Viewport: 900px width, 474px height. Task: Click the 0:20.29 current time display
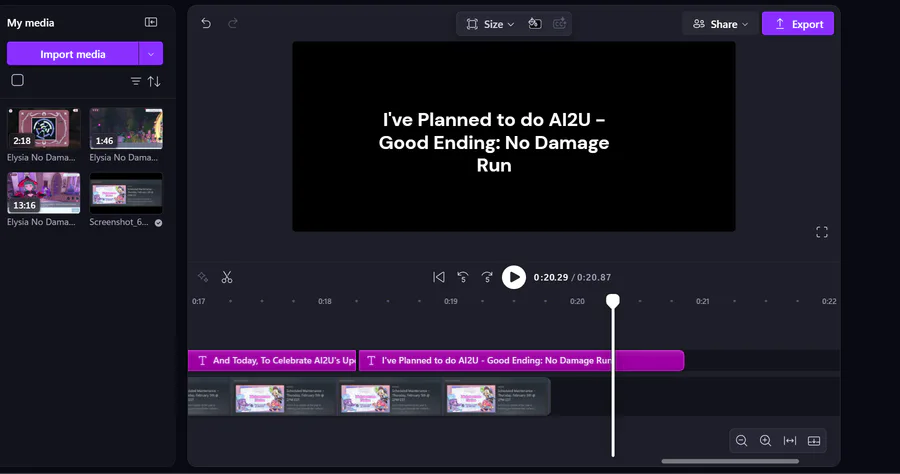[550, 277]
